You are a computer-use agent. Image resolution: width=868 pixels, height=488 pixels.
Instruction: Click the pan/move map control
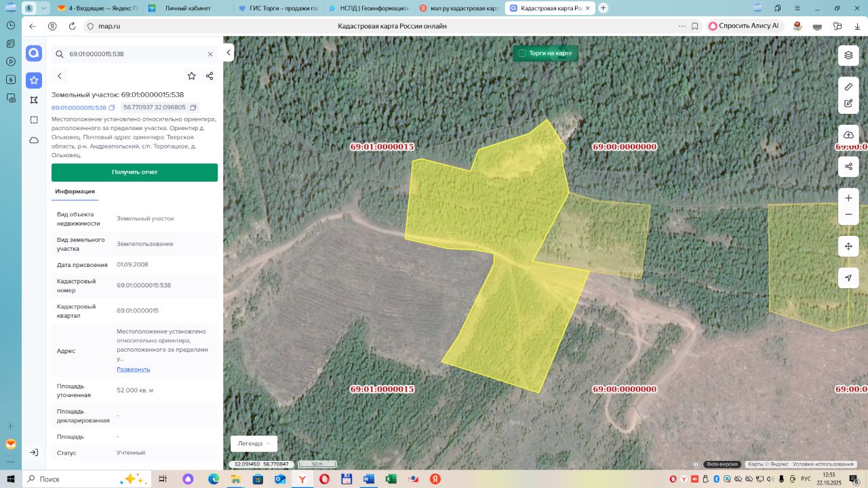(x=848, y=246)
